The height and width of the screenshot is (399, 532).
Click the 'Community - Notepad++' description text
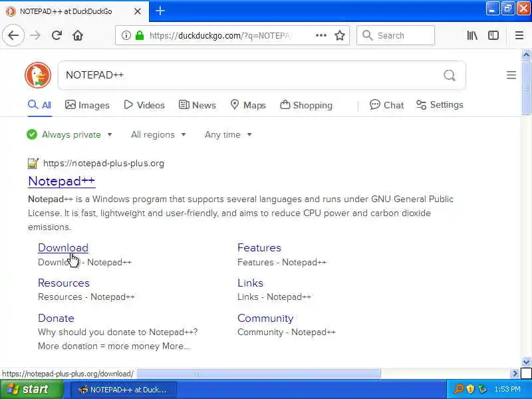tap(287, 332)
